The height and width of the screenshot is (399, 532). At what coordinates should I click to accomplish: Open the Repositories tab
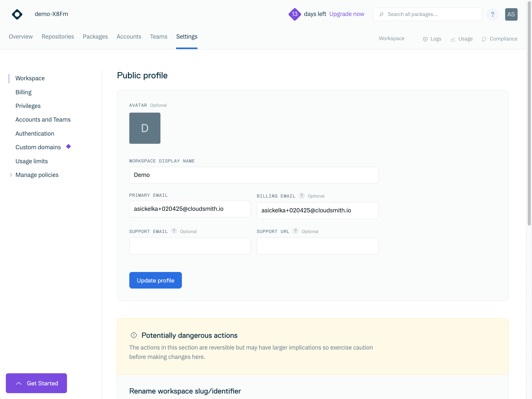click(x=58, y=37)
